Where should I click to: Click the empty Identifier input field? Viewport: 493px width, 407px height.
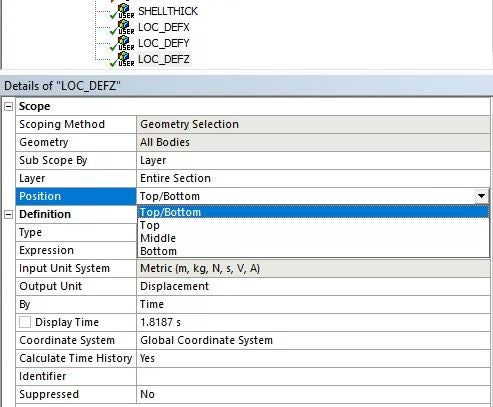[313, 376]
